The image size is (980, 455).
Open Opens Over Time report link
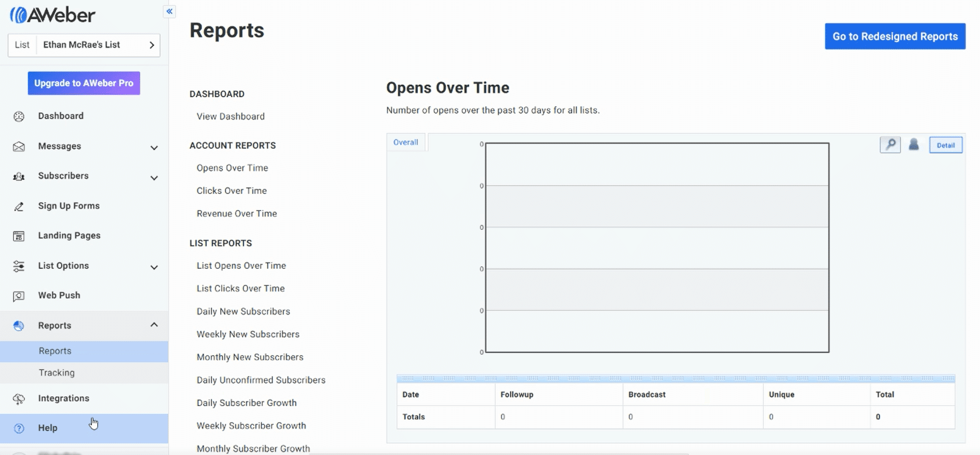(232, 168)
